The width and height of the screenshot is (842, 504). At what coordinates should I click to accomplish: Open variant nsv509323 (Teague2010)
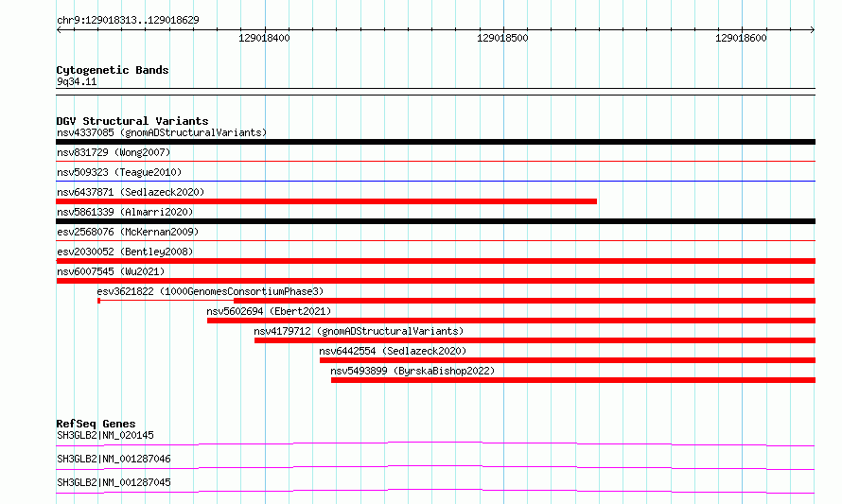point(119,172)
